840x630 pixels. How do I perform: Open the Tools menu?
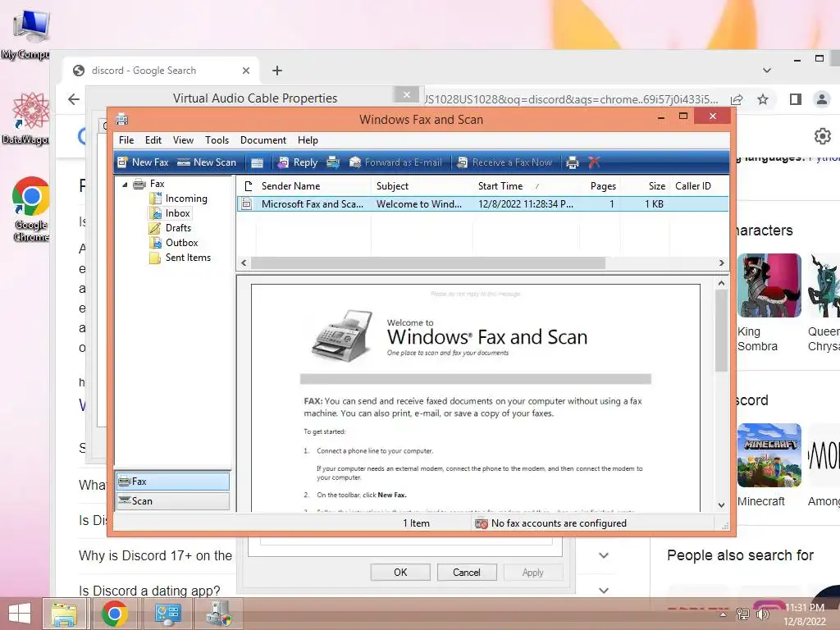pyautogui.click(x=217, y=139)
